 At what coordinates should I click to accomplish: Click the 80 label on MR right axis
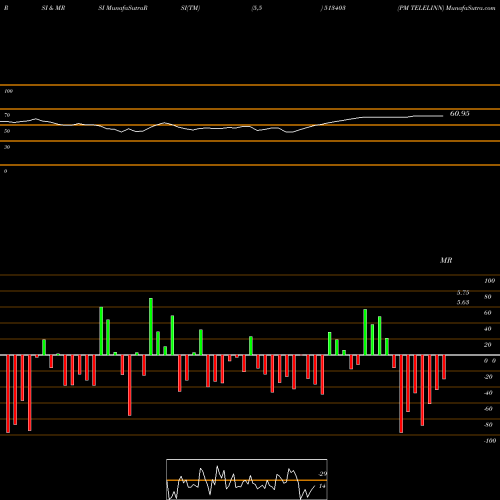tap(488, 297)
